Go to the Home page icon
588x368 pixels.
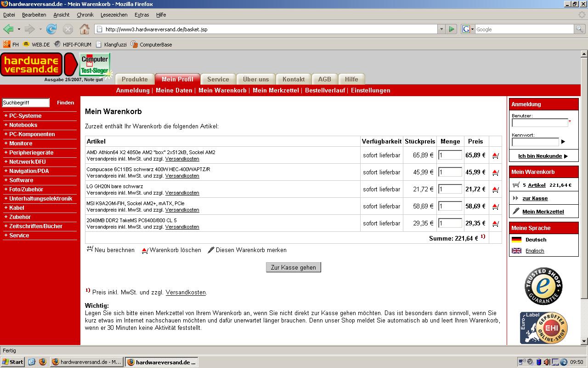(x=85, y=29)
